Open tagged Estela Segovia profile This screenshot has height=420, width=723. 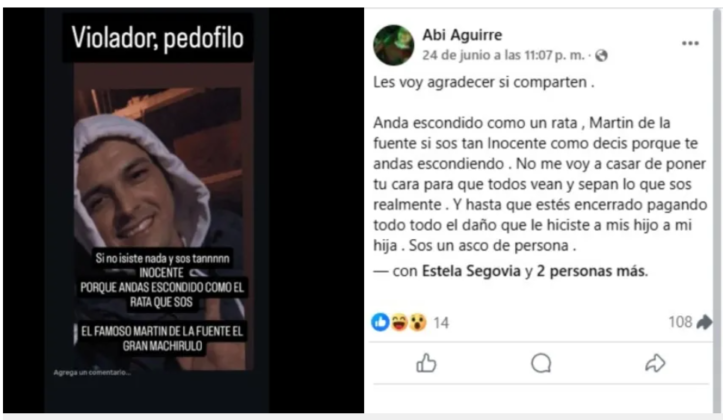pos(471,271)
